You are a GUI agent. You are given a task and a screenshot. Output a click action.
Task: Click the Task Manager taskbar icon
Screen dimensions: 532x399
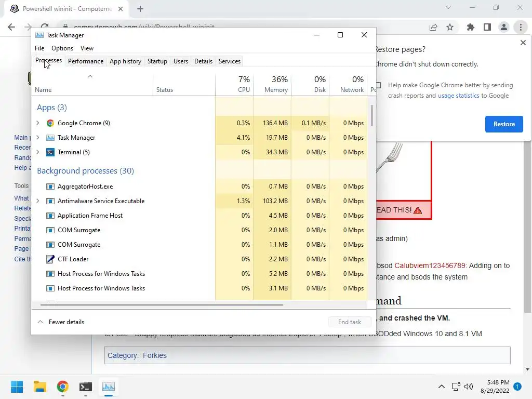pos(109,387)
